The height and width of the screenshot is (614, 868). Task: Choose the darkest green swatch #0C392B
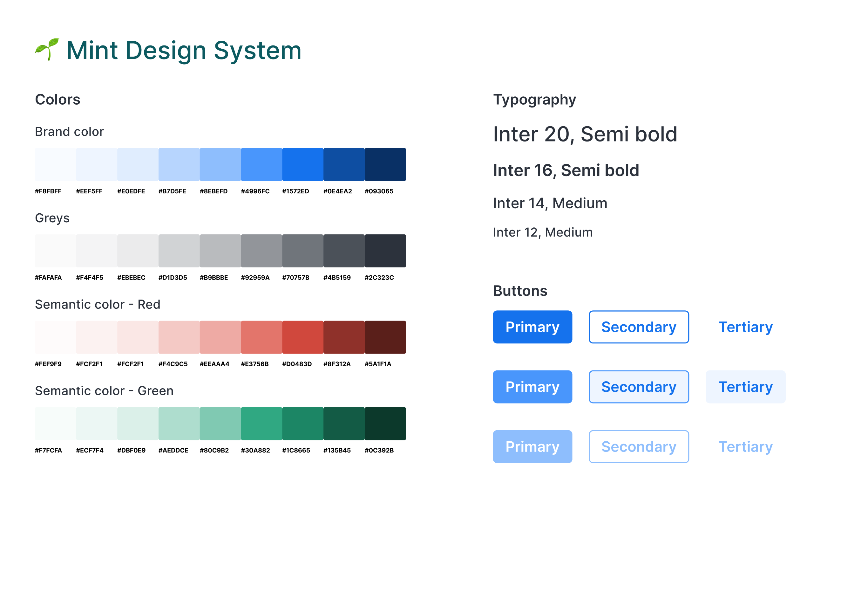(385, 423)
